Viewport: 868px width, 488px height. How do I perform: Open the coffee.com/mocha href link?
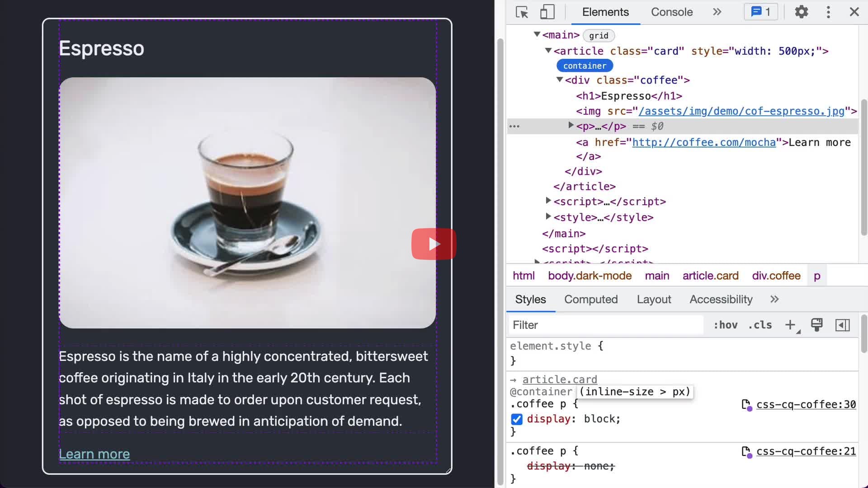point(704,142)
